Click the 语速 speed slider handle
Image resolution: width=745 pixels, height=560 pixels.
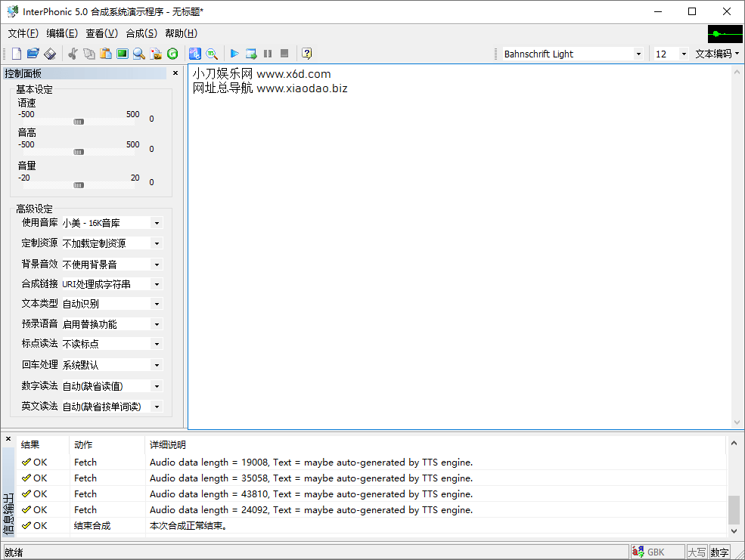tap(79, 122)
